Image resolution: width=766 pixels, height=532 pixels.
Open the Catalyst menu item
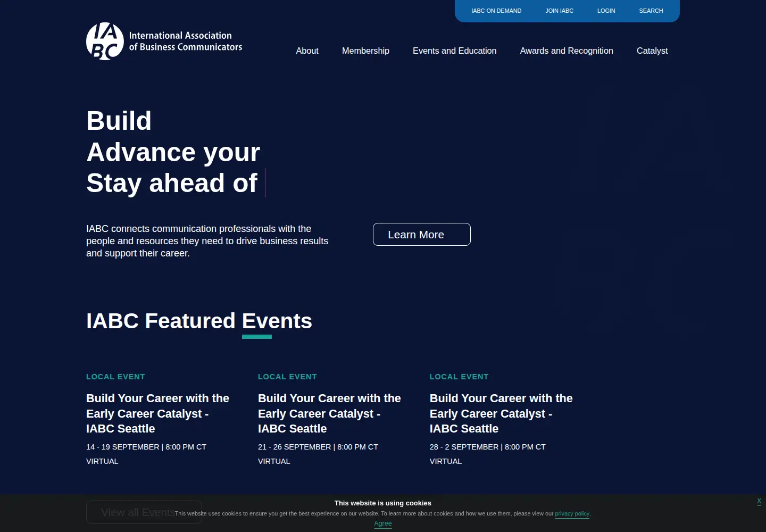point(652,51)
